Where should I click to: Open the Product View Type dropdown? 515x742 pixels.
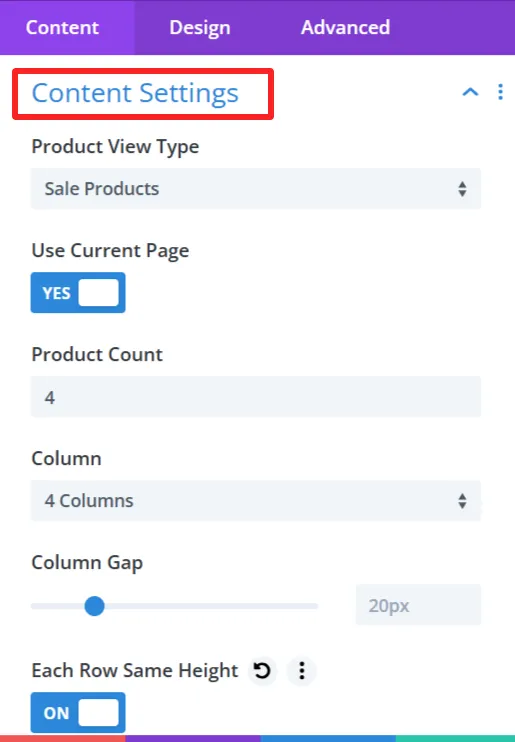pyautogui.click(x=256, y=189)
